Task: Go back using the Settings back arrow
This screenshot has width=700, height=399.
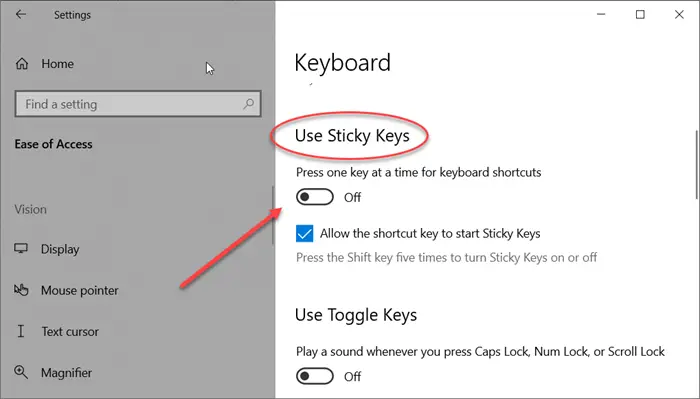Action: (x=21, y=14)
